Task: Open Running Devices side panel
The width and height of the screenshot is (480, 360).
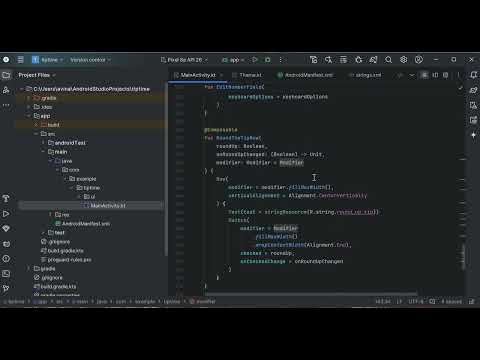Action: 473,120
